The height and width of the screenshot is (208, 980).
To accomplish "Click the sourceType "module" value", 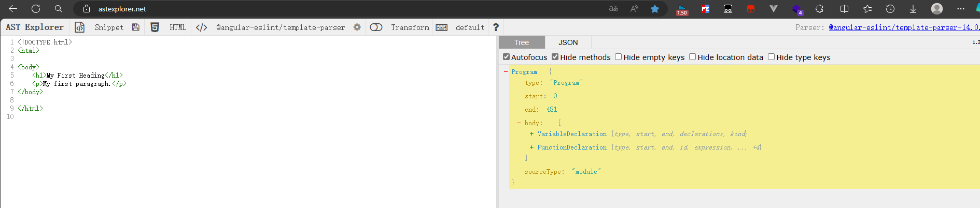I will (x=586, y=172).
